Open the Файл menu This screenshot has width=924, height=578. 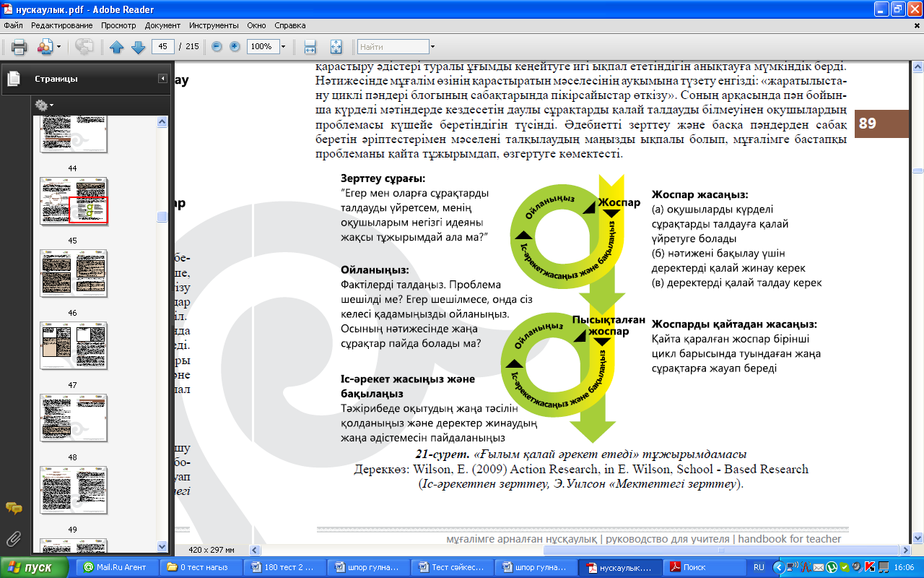coord(13,25)
